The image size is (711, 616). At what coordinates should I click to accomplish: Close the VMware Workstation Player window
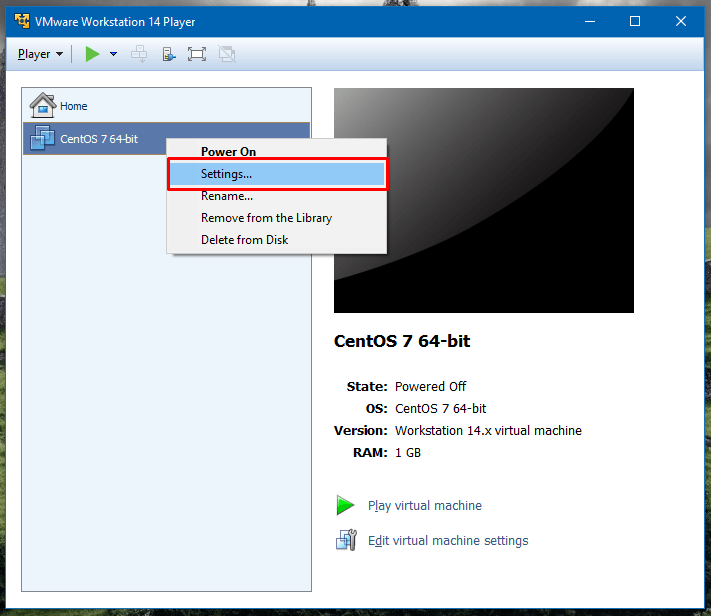click(681, 21)
